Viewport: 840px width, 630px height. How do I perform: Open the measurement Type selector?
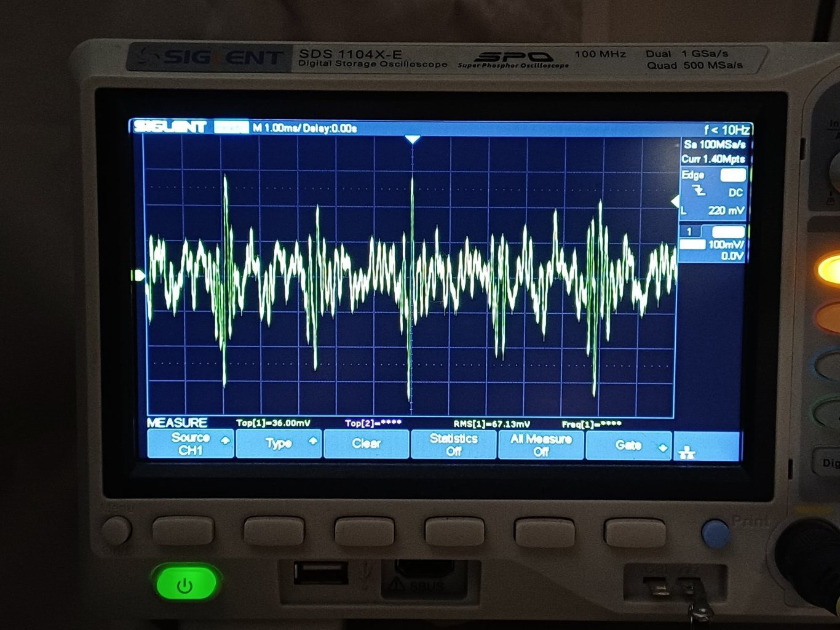(x=279, y=444)
